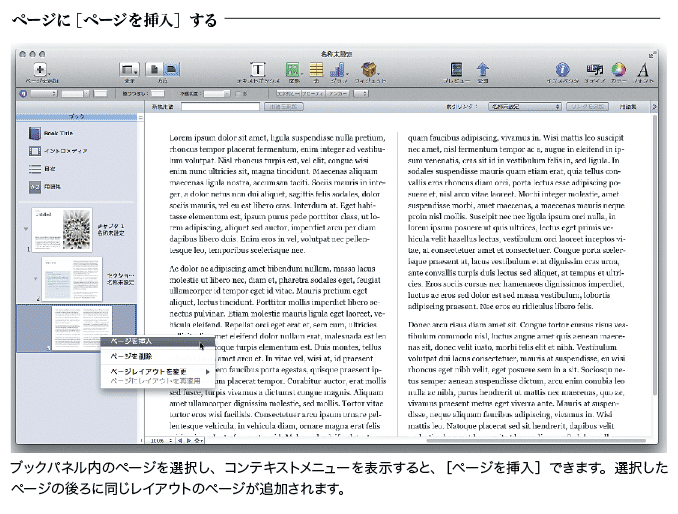Viewport: 678px width, 514px height.
Task: Click the Preview iPad icon
Action: pos(456,70)
